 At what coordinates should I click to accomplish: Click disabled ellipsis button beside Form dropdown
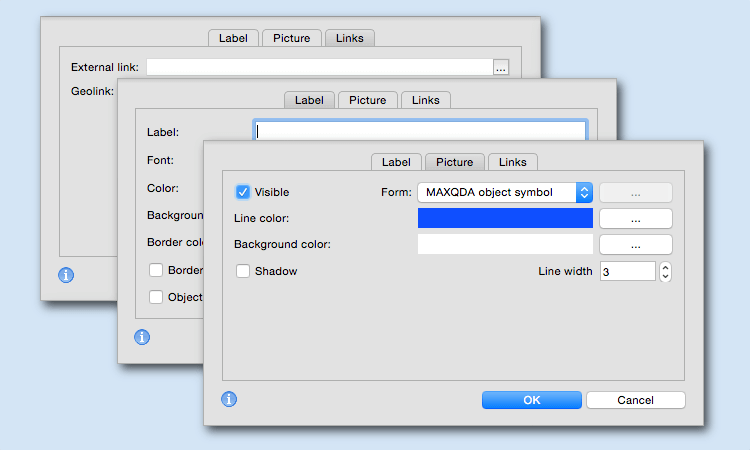pyautogui.click(x=636, y=193)
